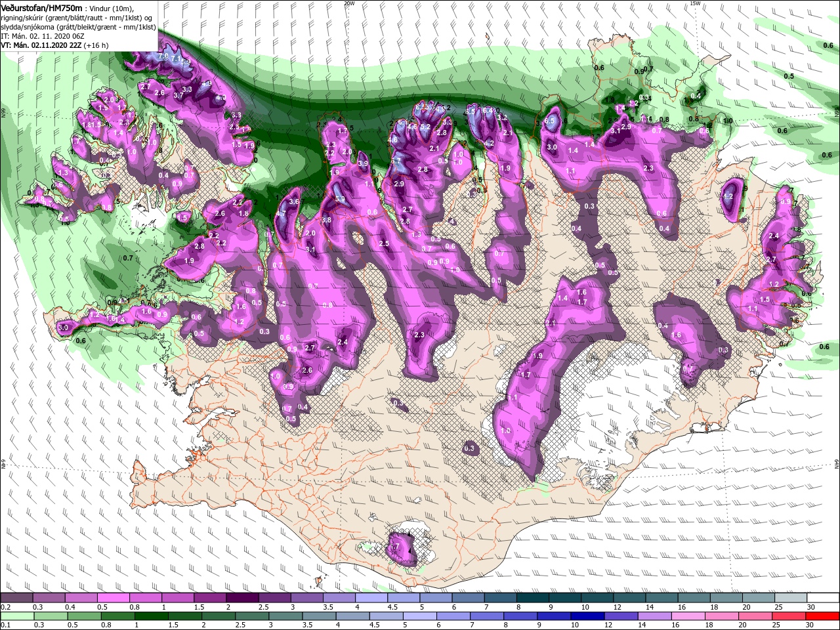Select the palest green 0.1–0.3 rain swatch
This screenshot has width=840, height=630.
tap(16, 617)
